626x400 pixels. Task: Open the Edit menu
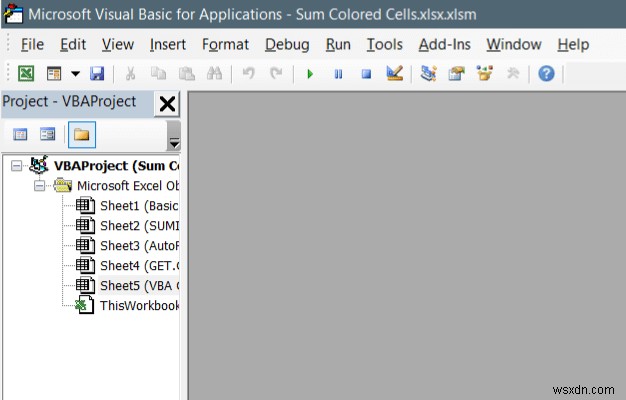(x=73, y=44)
